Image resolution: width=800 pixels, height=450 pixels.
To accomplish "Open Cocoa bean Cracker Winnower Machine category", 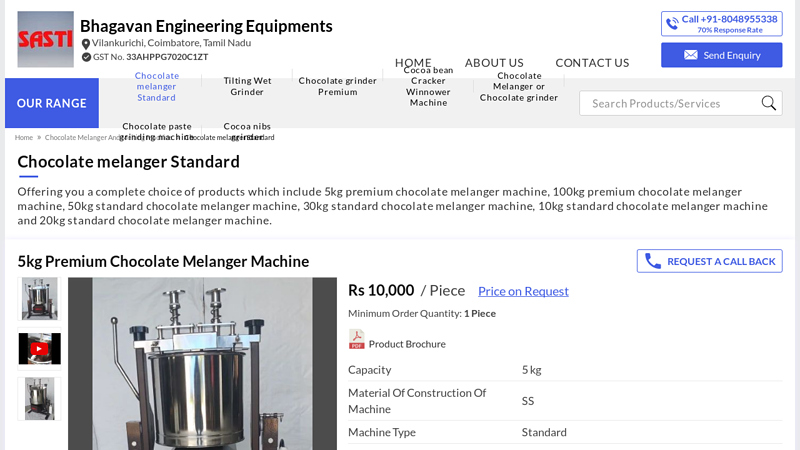I will (x=428, y=86).
